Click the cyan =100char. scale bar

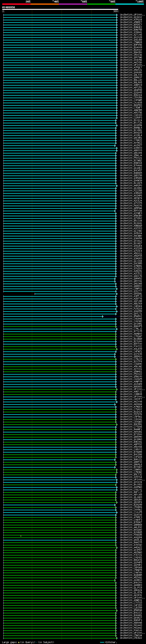coord(102,642)
